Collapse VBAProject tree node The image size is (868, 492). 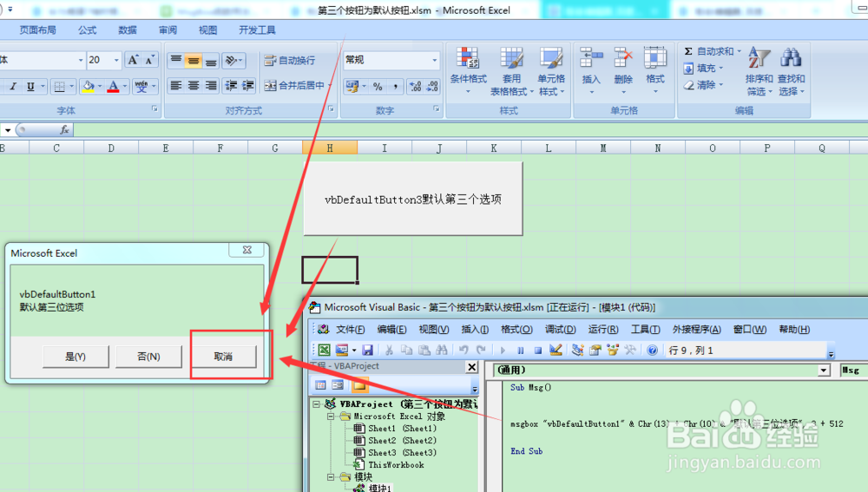(317, 404)
